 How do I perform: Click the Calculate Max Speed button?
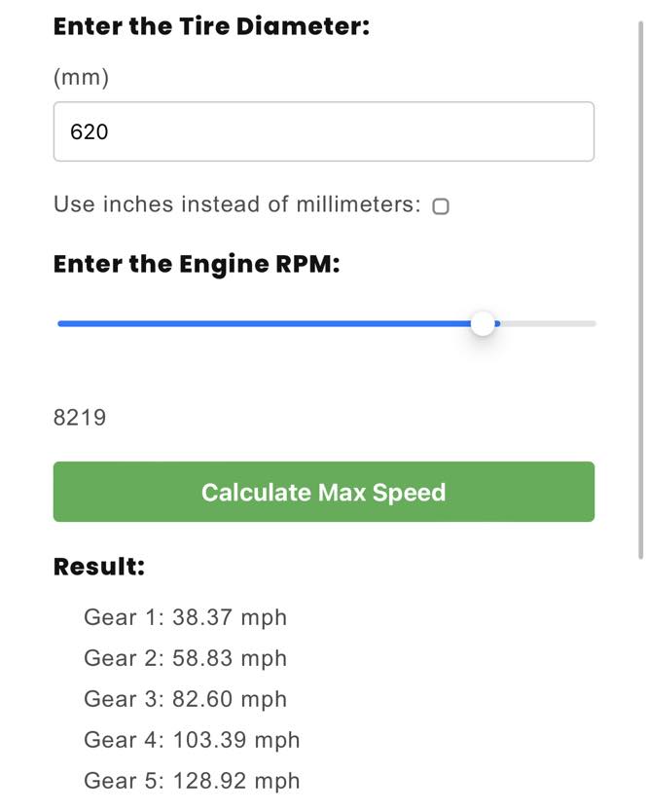pos(323,492)
